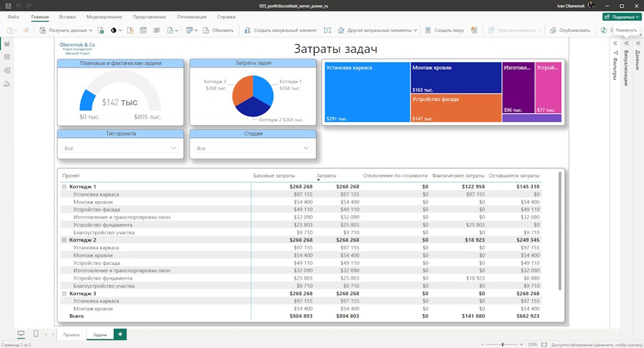Click the Обновить button
Screen dimensions: 644x348
(x=218, y=30)
